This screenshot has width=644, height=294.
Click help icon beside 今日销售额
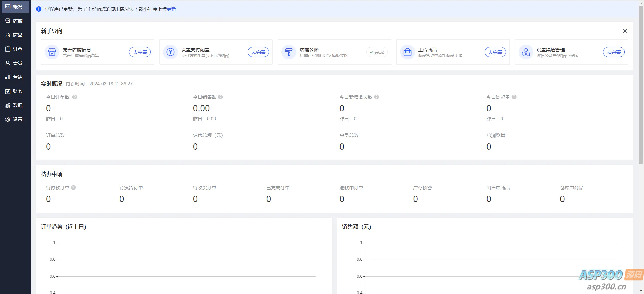pos(220,97)
